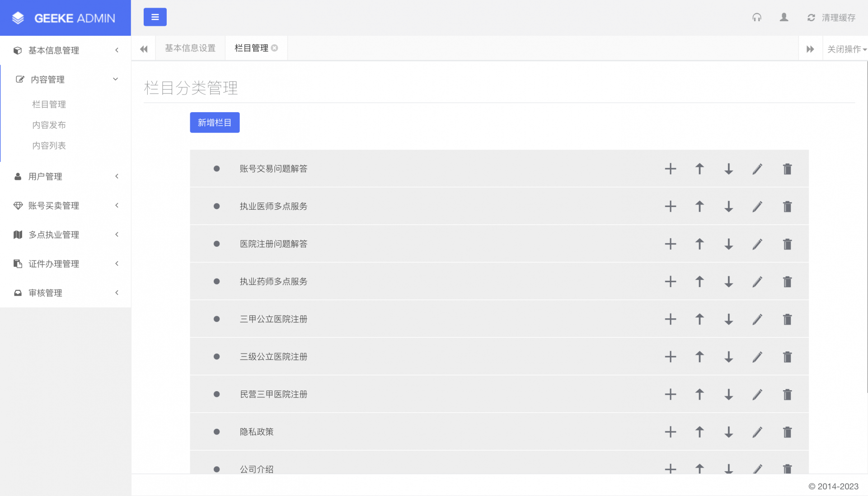
Task: Delete the 三级公立医院注册 column
Action: click(x=788, y=356)
